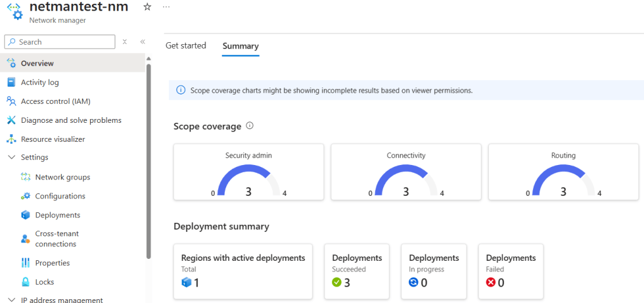Open Overview in the sidebar
Screen dimensions: 644x303
coord(72,63)
